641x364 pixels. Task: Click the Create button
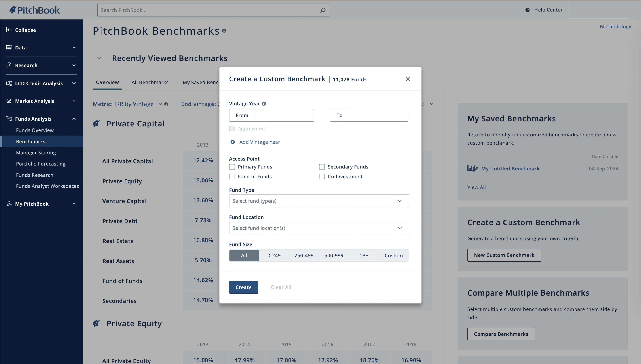click(244, 287)
